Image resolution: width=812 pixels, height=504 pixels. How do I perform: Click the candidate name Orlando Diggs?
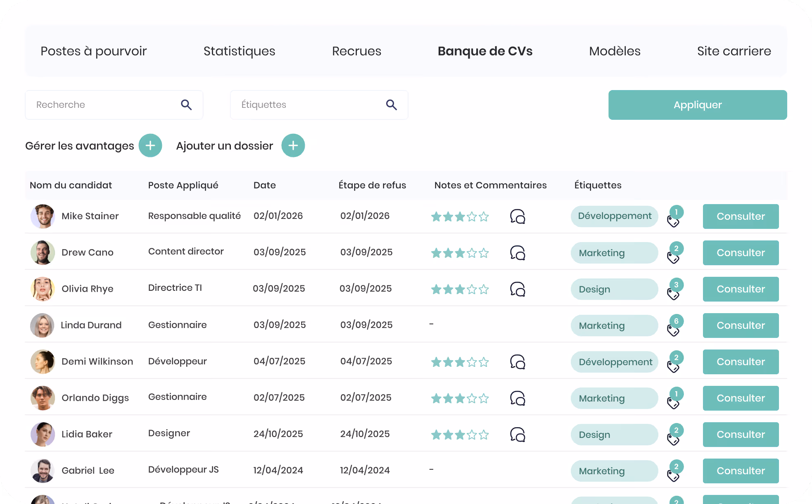coord(95,398)
